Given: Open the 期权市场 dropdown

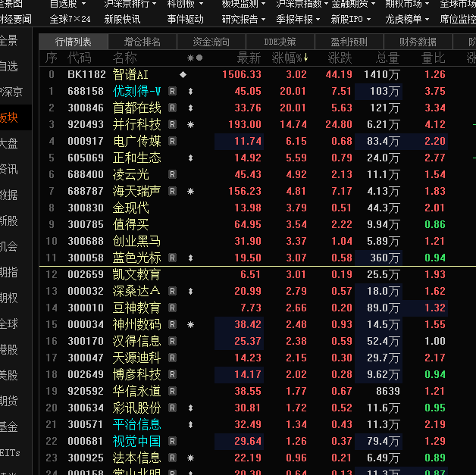Looking at the screenshot, I should 407,4.
